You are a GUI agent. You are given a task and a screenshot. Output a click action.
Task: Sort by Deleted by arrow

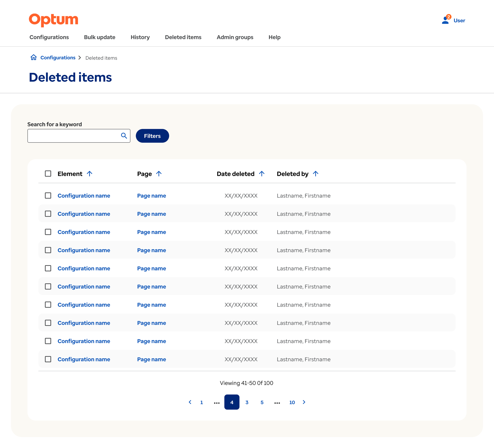click(x=316, y=174)
